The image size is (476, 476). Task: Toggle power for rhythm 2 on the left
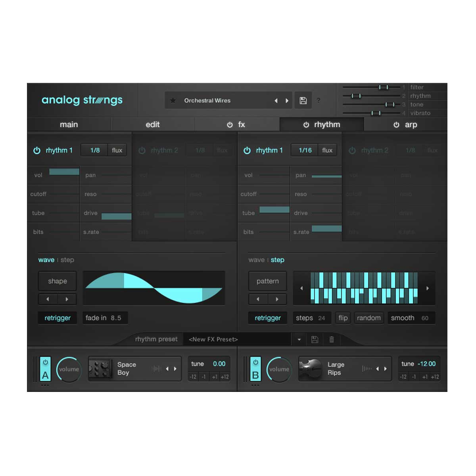coord(142,150)
